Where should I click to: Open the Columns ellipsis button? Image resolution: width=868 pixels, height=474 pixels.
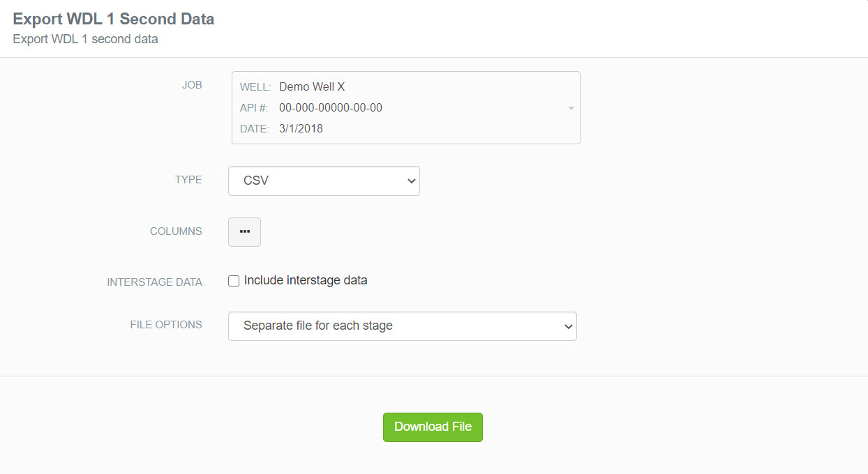(x=244, y=232)
